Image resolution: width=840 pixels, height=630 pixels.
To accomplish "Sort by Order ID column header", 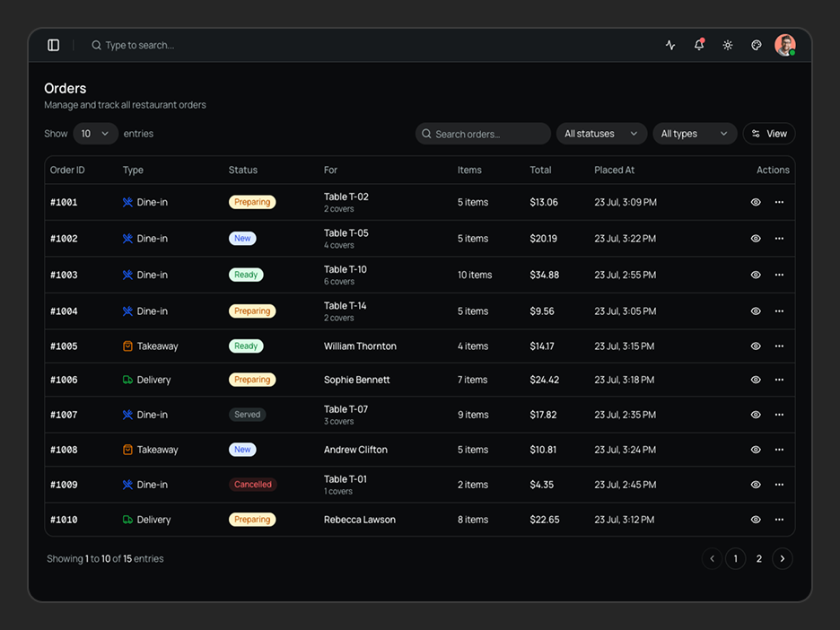I will [67, 170].
